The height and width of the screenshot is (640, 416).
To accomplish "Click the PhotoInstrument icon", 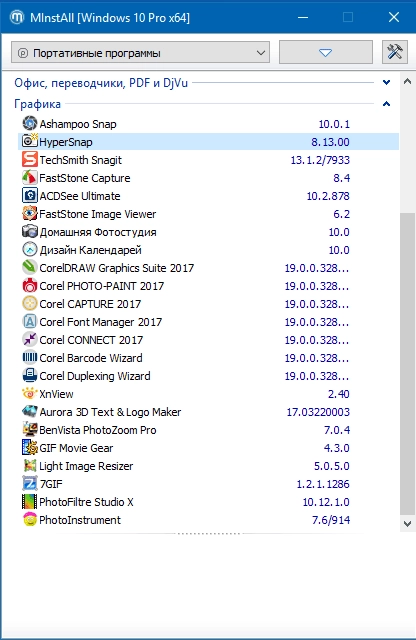I will pos(29,519).
